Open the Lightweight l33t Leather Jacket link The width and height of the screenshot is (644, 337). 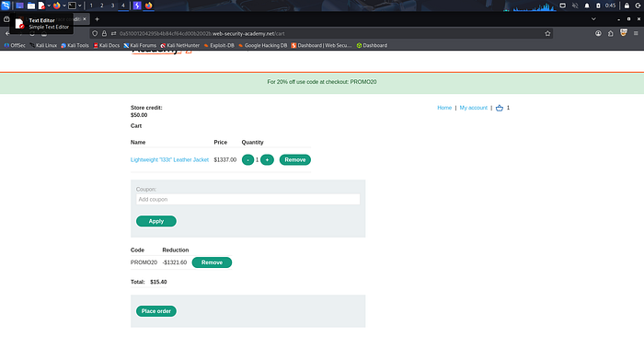[x=169, y=160]
